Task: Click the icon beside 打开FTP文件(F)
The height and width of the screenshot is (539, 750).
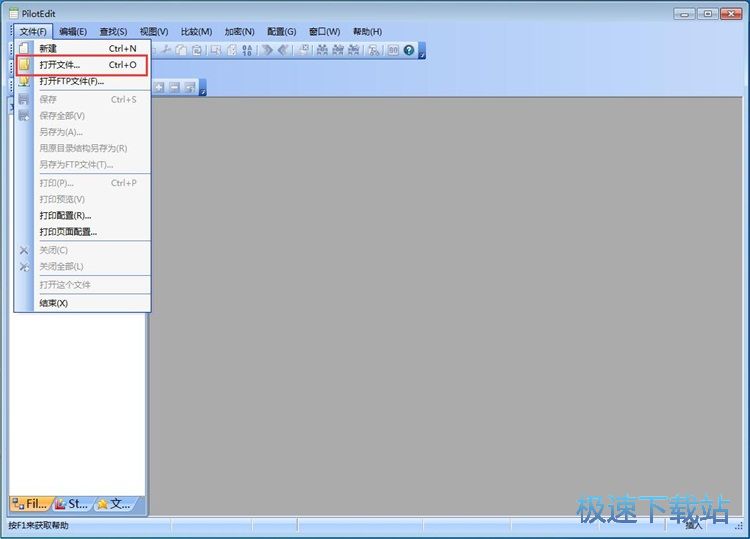Action: 24,81
